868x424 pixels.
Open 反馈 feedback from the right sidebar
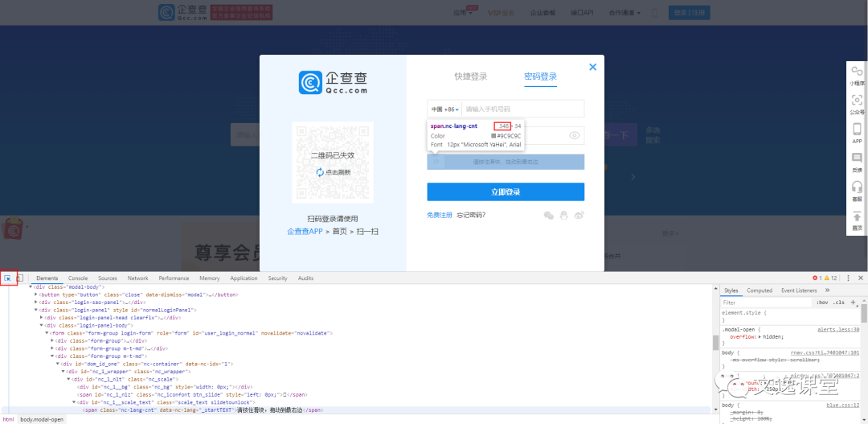pos(857,163)
